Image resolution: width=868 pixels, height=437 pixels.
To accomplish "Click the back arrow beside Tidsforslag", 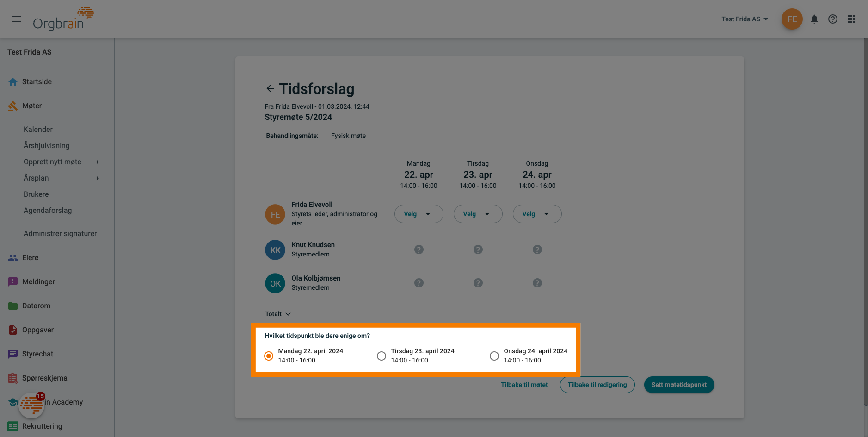I will pos(270,88).
